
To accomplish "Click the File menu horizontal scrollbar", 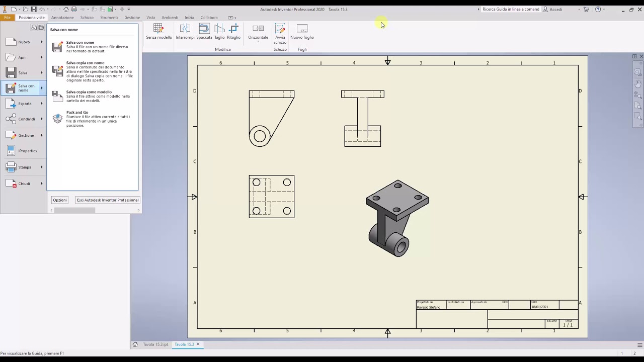I will coord(74,210).
